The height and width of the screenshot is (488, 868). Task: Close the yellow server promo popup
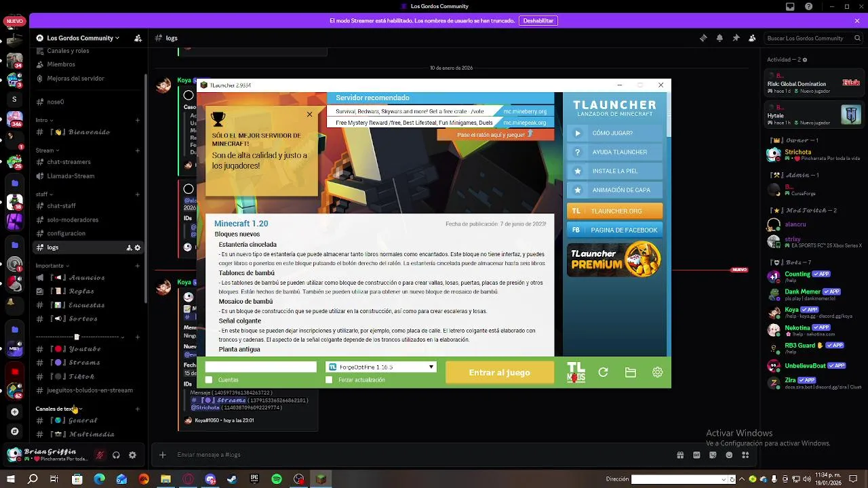(x=309, y=115)
